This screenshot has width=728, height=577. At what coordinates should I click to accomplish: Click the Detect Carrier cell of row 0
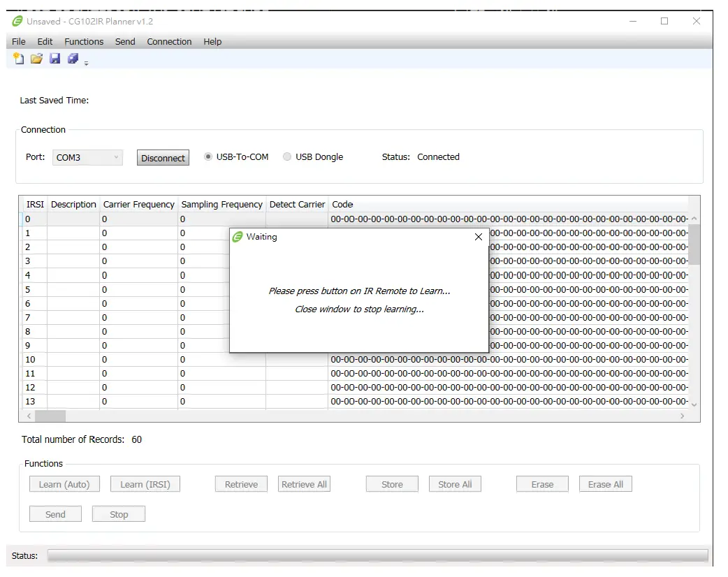tap(297, 219)
